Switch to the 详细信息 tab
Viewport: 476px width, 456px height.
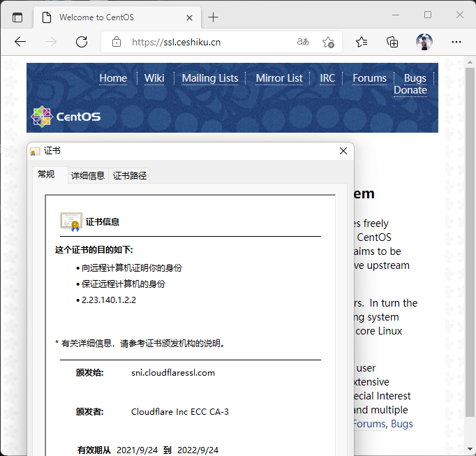coord(88,175)
